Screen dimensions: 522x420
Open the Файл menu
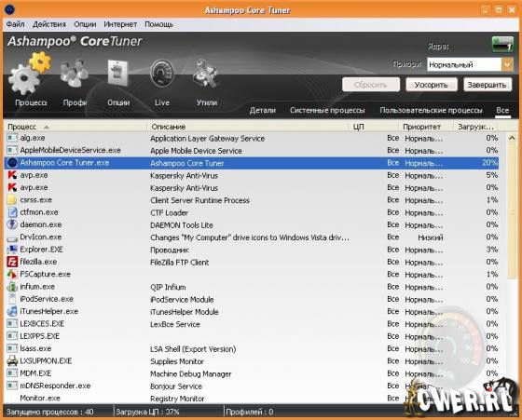[x=15, y=24]
